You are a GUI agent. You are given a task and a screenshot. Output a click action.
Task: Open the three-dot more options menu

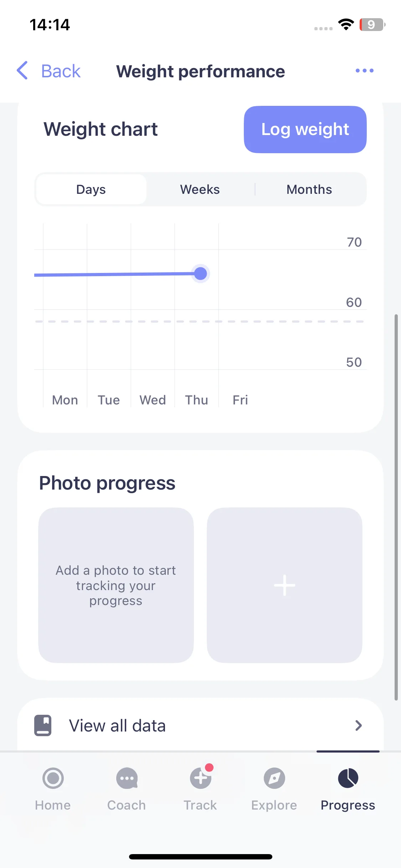pyautogui.click(x=364, y=71)
